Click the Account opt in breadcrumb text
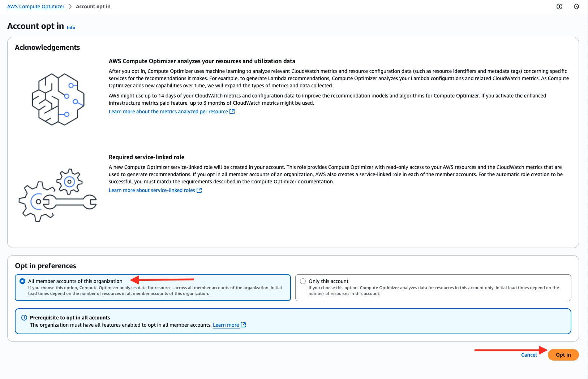Image resolution: width=588 pixels, height=379 pixels. click(93, 6)
